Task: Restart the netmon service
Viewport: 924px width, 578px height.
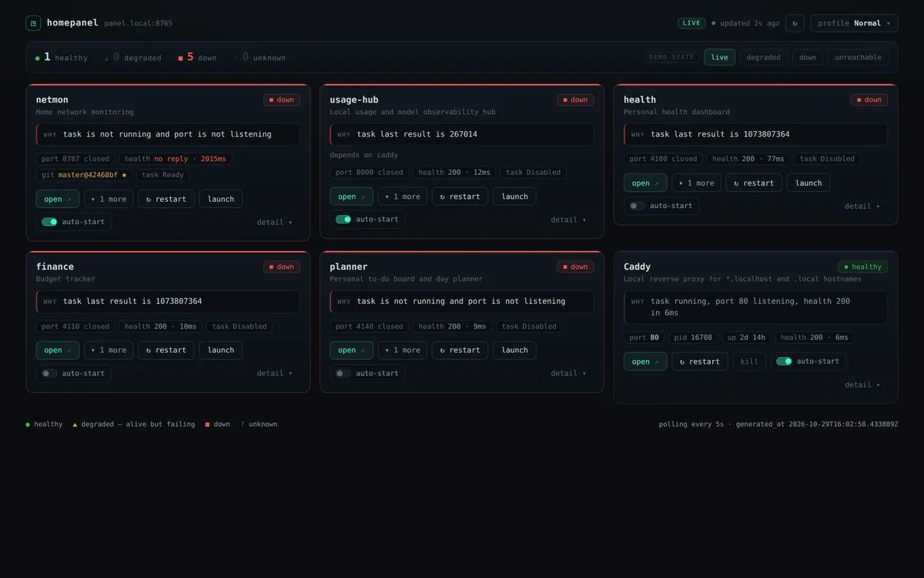Action: point(166,199)
